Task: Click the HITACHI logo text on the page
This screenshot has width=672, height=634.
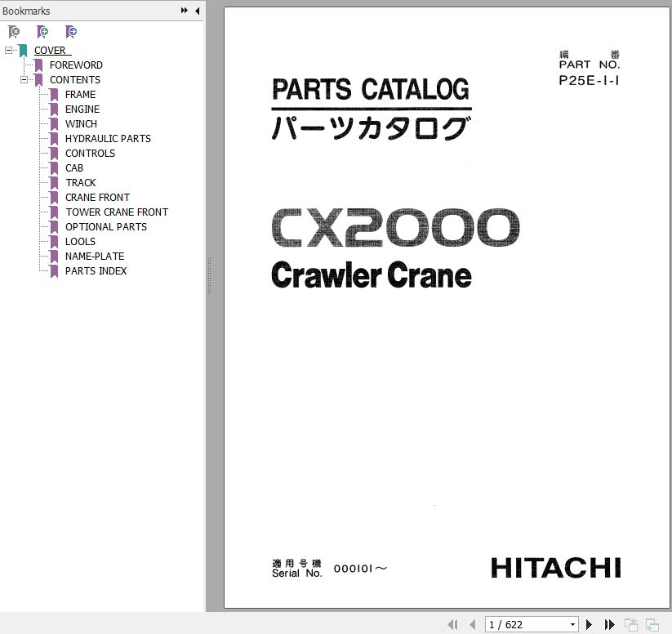Action: coord(556,568)
